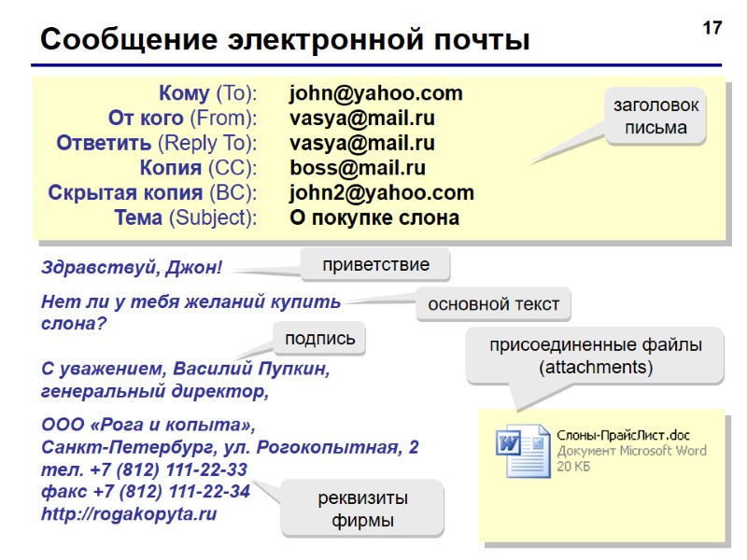Click the 'Нет ли у тебя желаний купить' line
Screen dimensions: 747x560
pyautogui.click(x=191, y=301)
